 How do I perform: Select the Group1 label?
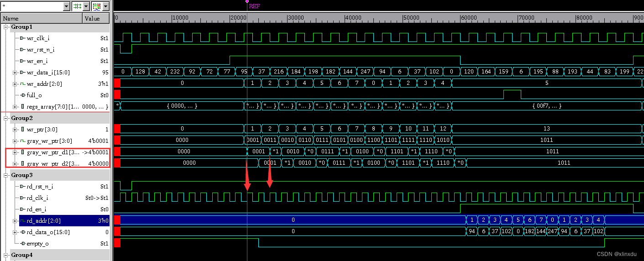pyautogui.click(x=21, y=27)
